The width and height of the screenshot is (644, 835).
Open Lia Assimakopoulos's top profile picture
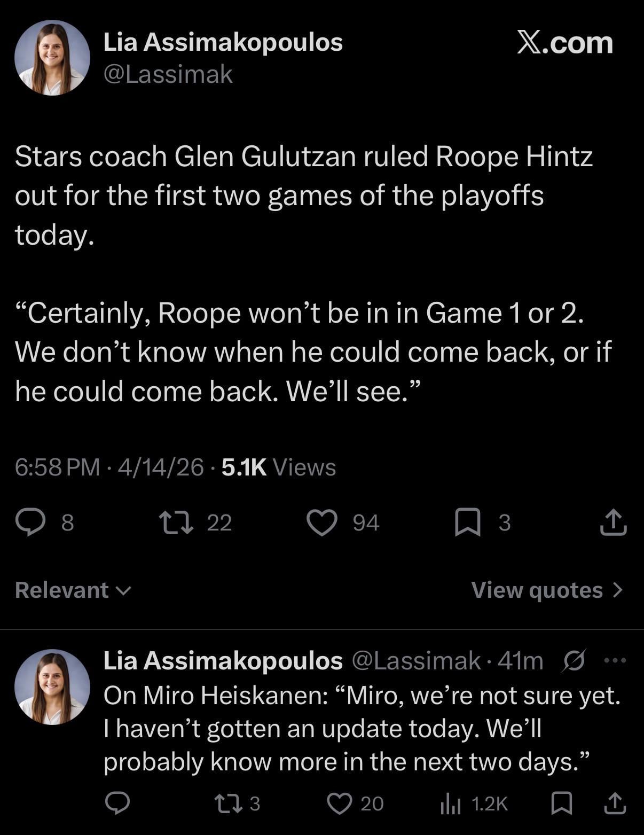52,58
